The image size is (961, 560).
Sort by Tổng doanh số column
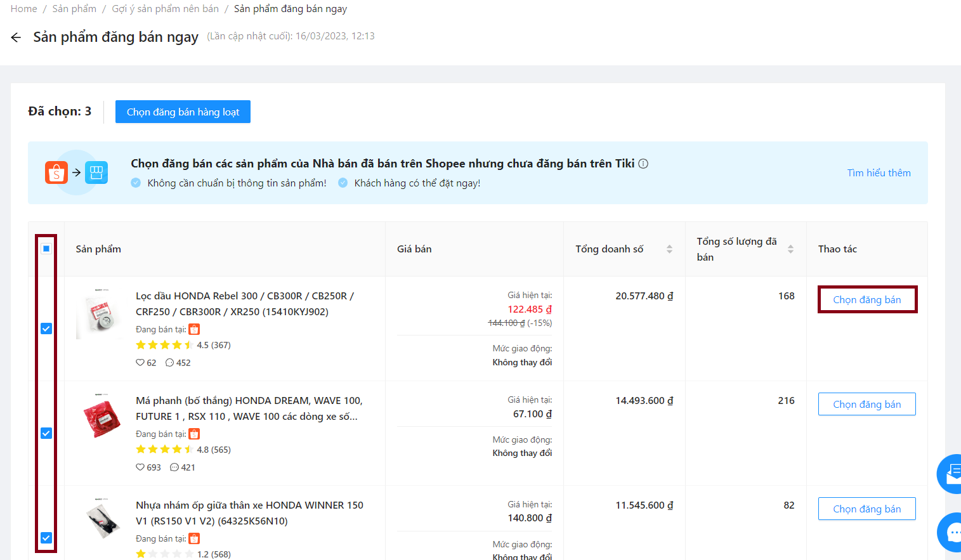pyautogui.click(x=669, y=249)
